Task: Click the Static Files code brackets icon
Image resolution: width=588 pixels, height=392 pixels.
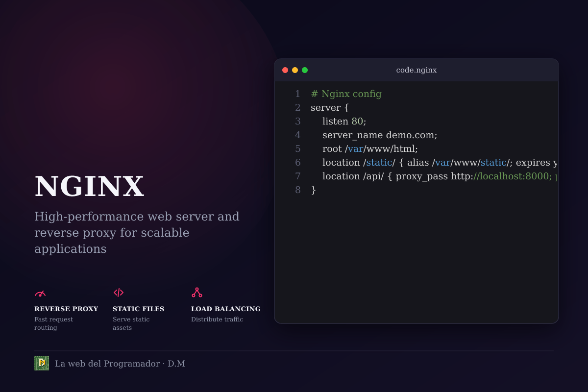Action: 119,293
